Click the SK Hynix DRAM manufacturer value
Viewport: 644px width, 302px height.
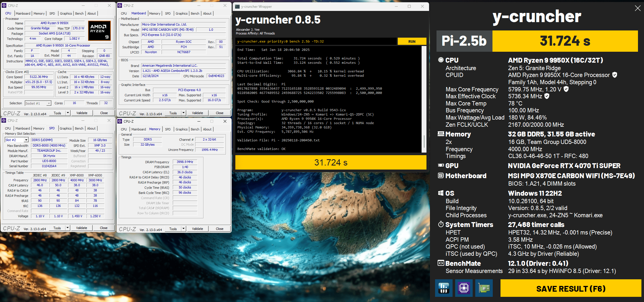(x=49, y=156)
